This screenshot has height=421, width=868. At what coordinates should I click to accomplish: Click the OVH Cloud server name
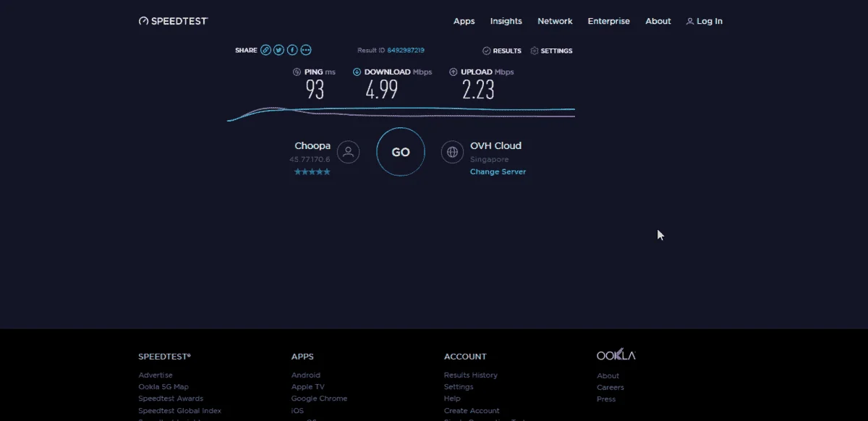(x=495, y=145)
